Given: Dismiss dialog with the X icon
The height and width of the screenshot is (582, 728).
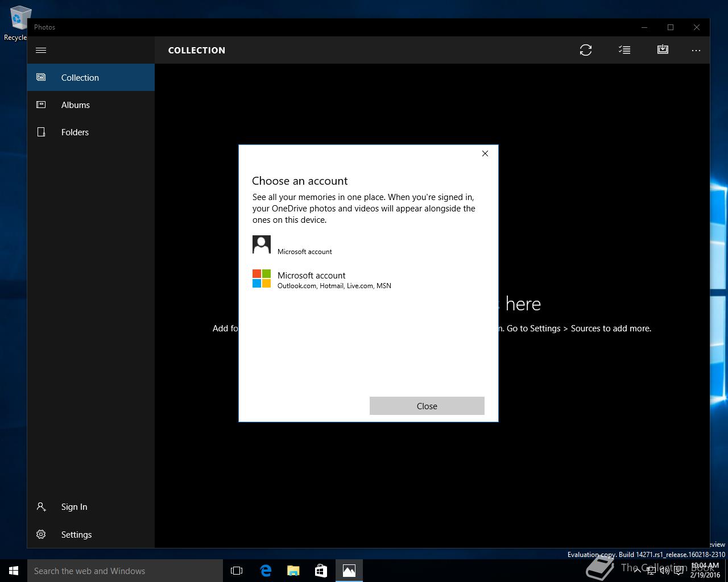Looking at the screenshot, I should pos(485,153).
